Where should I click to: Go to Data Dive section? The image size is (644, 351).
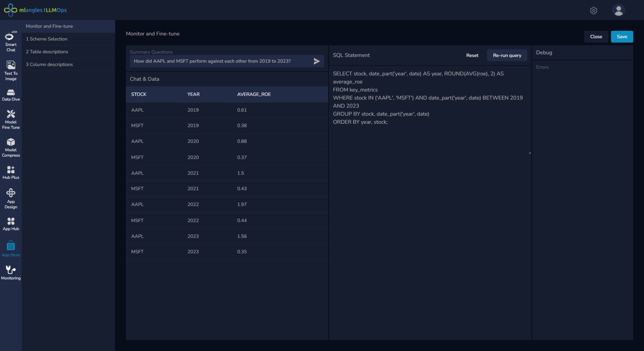click(11, 95)
